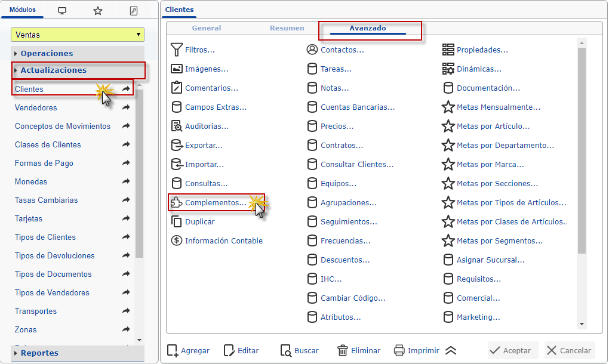Click the share arrow next to Transportes
The width and height of the screenshot is (609, 364).
(x=126, y=311)
